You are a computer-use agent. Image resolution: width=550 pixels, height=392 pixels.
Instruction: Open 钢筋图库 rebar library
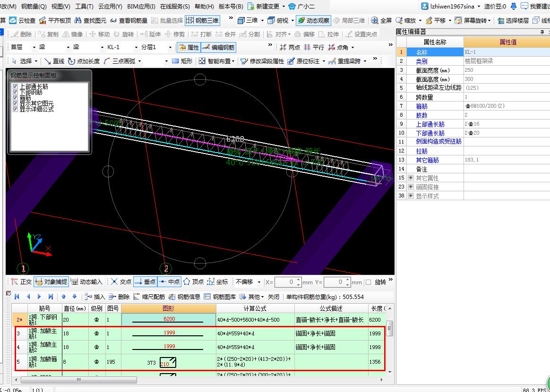[x=220, y=297]
